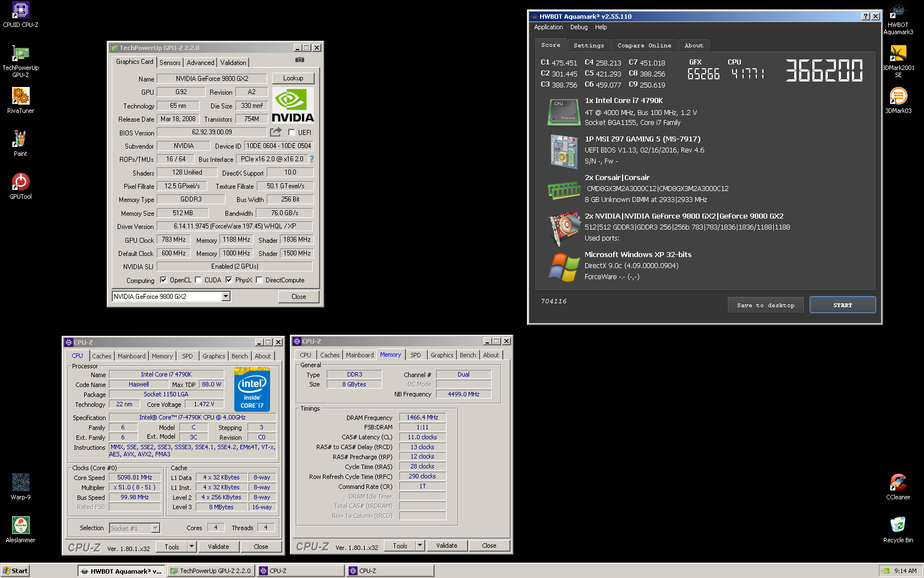Screen dimensions: 924x578
Task: Toggle the DirectCompute checkbox
Action: 259,280
